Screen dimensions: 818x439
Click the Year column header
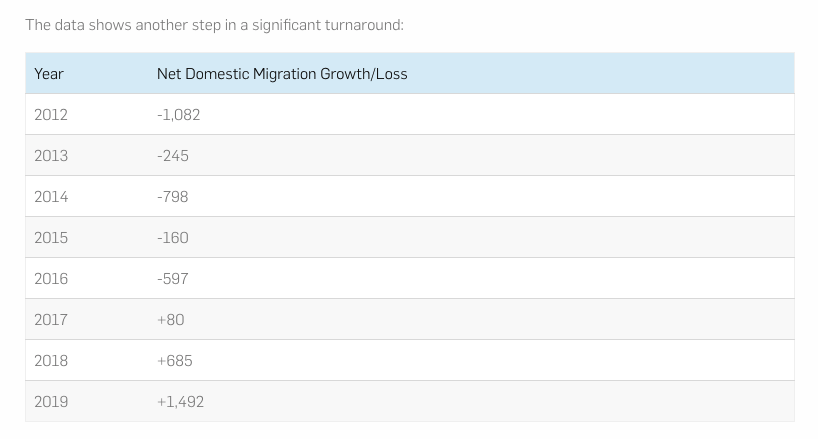pos(49,74)
